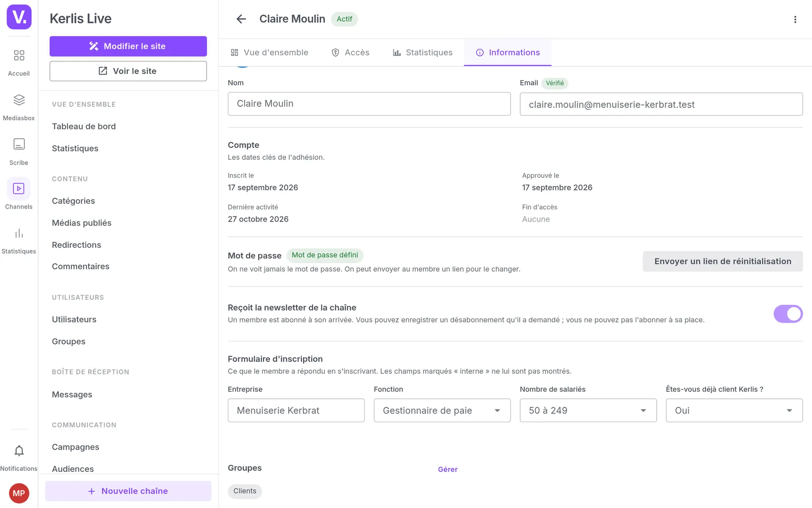Select the Informations tab

pyautogui.click(x=507, y=52)
